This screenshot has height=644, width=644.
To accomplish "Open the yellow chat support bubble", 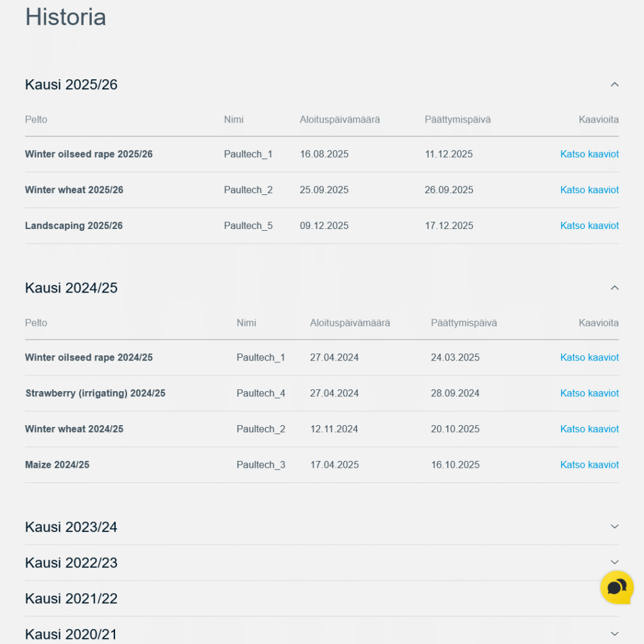I will pos(616,587).
